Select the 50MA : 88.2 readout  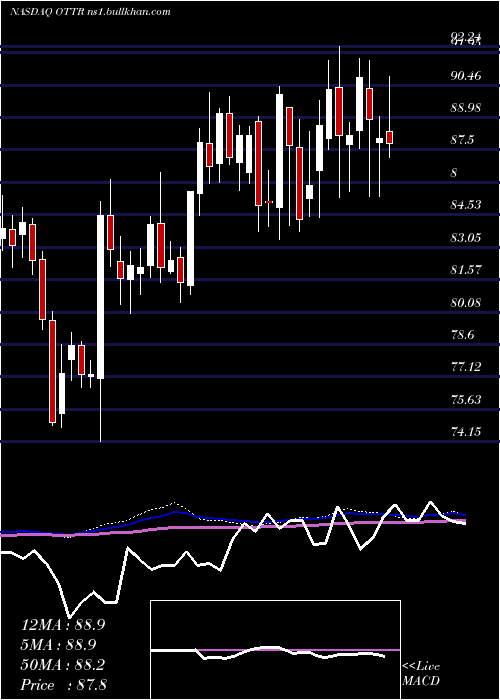tap(63, 665)
